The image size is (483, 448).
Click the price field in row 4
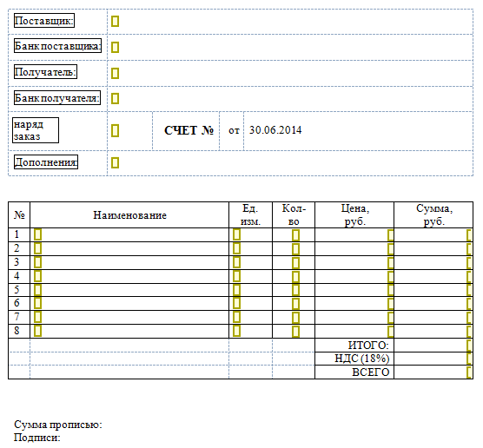point(391,277)
